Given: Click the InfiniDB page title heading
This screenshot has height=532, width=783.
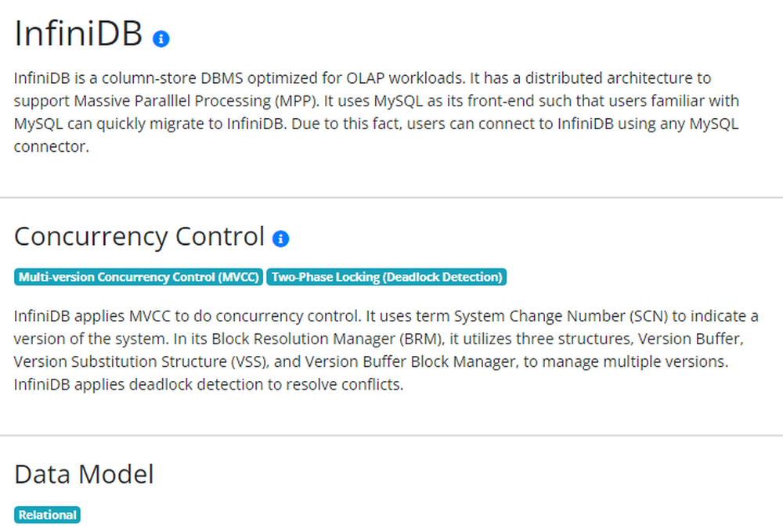Looking at the screenshot, I should pos(78,34).
